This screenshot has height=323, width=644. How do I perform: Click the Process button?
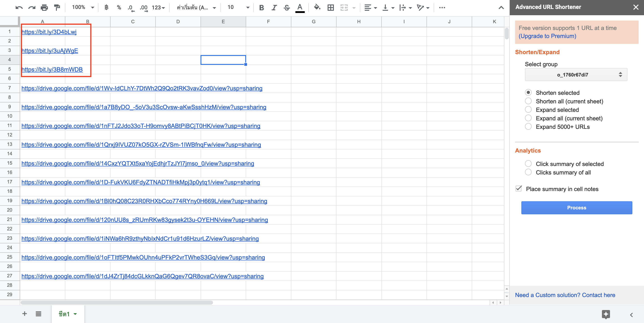pyautogui.click(x=576, y=208)
